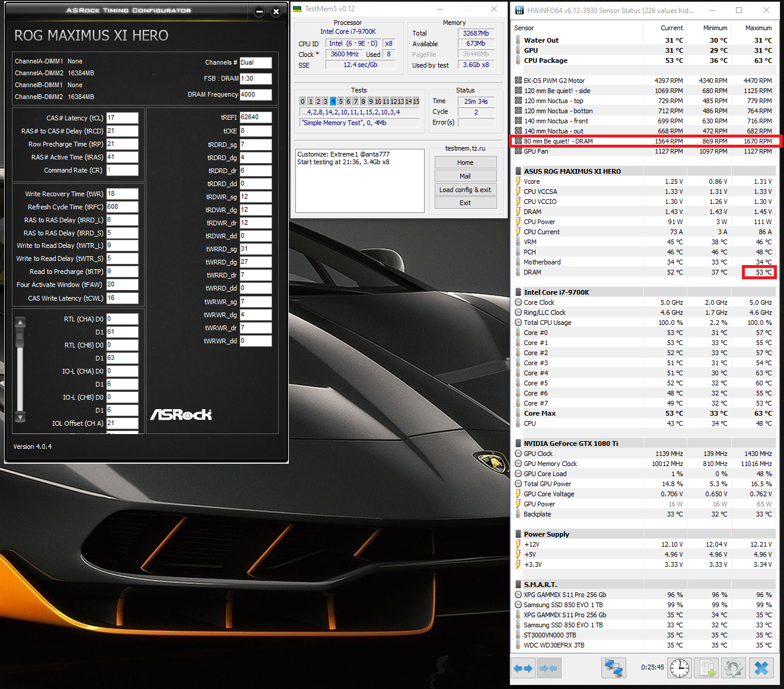Screen dimensions: 784x689
Task: Click Load config & exit in TestMem5
Action: click(466, 190)
